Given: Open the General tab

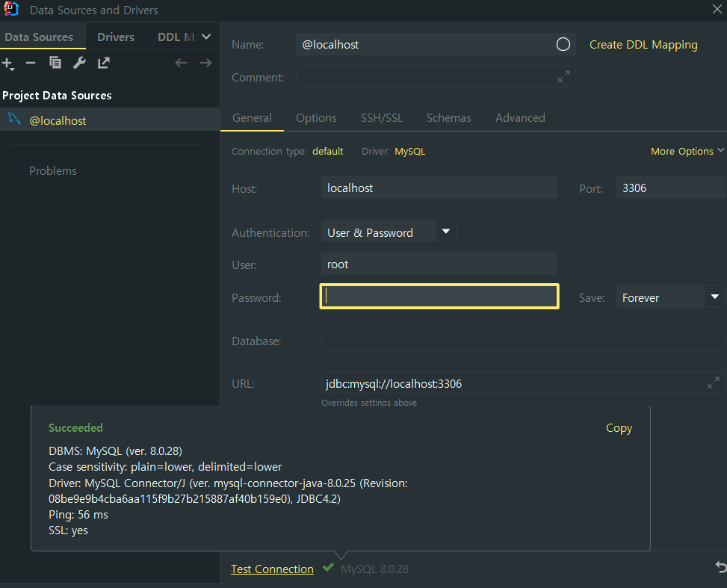Looking at the screenshot, I should pos(252,118).
